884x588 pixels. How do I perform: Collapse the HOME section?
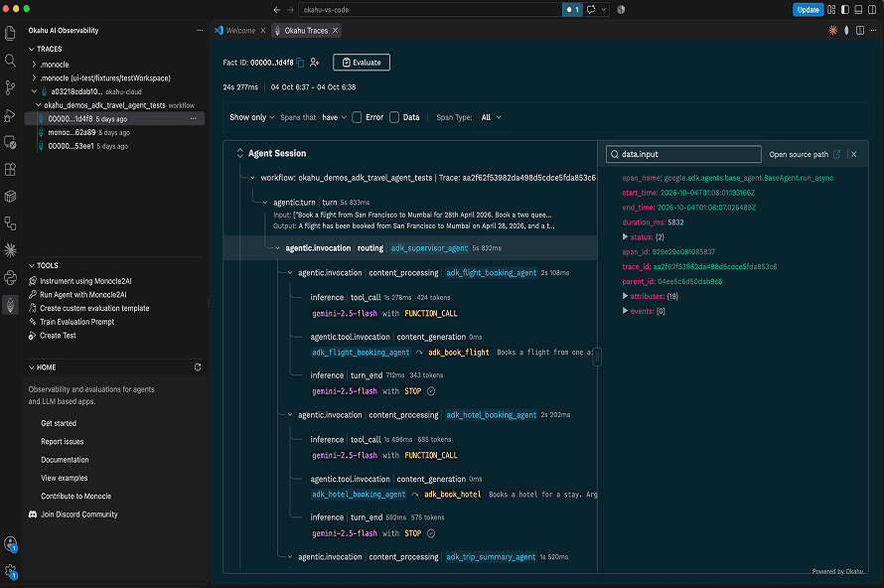click(32, 367)
